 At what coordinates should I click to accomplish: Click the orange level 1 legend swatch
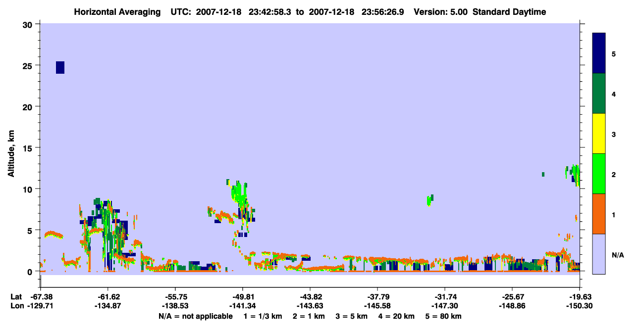click(599, 214)
